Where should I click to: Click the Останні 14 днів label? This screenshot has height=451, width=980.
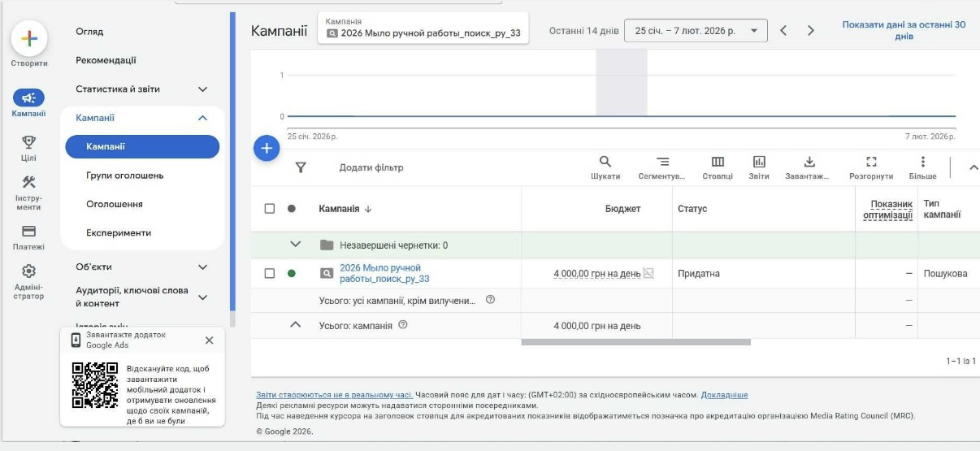tap(583, 31)
